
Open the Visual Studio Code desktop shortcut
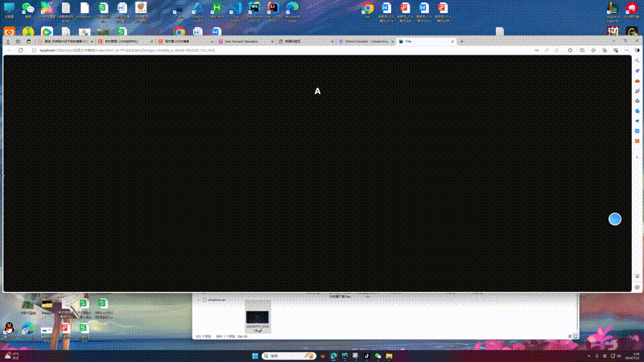pyautogui.click(x=235, y=11)
